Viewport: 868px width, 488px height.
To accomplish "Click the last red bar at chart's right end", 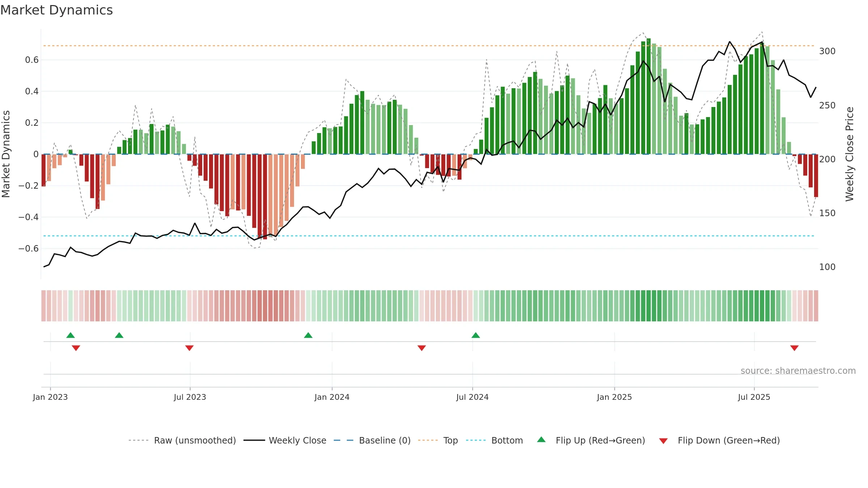I will coord(816,176).
